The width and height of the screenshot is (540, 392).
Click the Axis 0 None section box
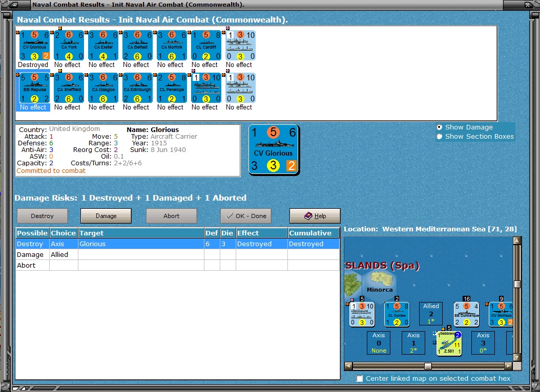[379, 342]
